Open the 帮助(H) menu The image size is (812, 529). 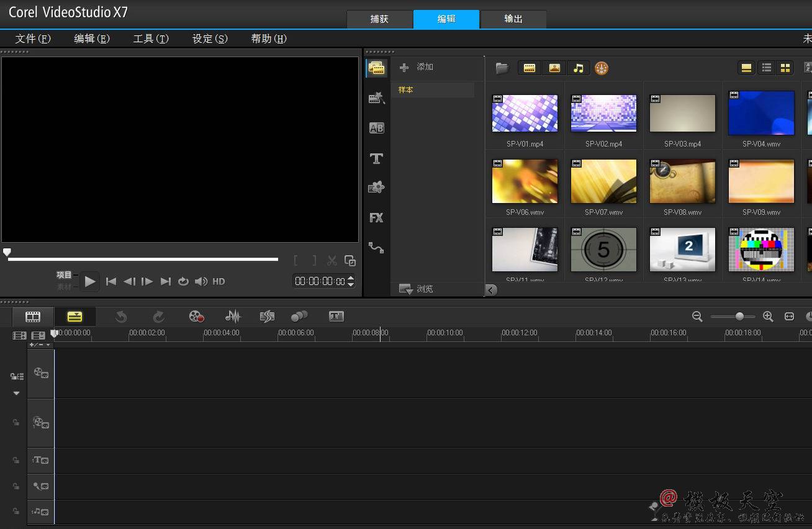coord(269,38)
